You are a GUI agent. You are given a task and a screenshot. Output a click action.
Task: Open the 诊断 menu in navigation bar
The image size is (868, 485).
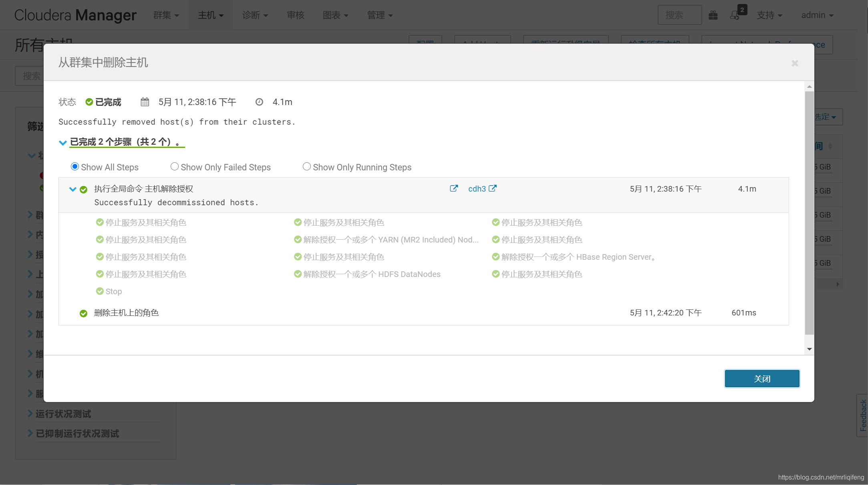(255, 15)
